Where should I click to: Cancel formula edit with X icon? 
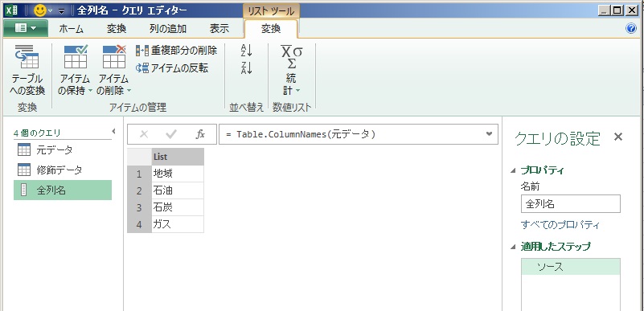tap(144, 133)
